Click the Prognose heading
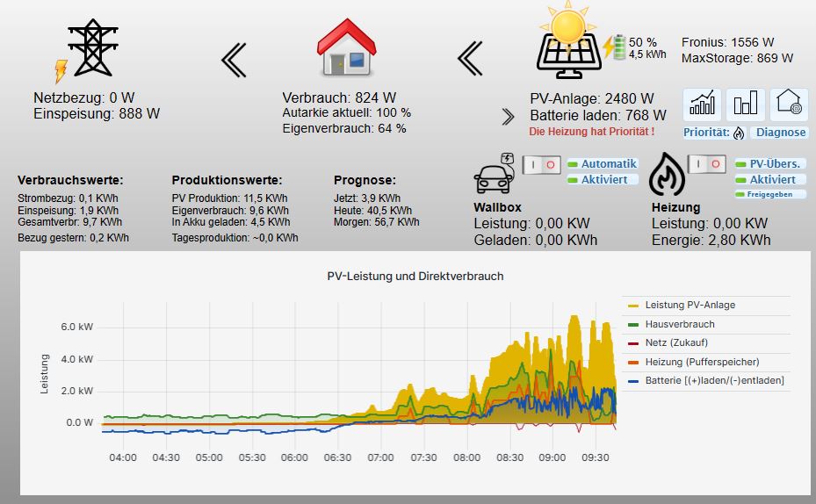The image size is (816, 504). (x=365, y=181)
